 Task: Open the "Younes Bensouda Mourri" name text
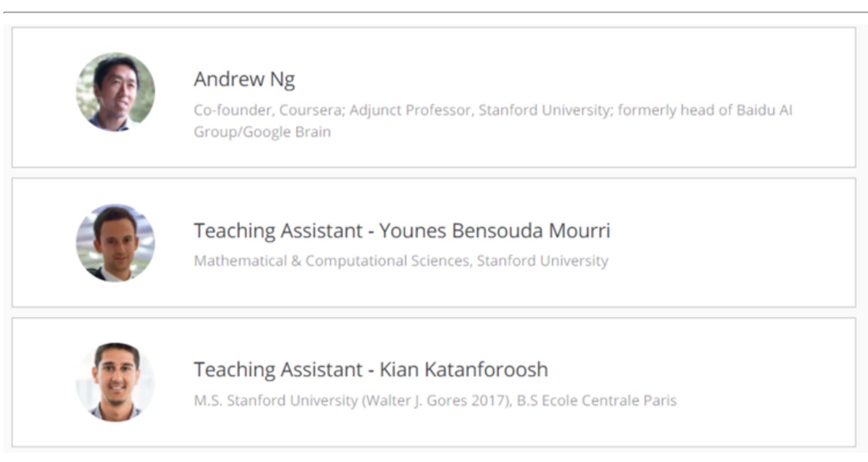click(x=494, y=230)
